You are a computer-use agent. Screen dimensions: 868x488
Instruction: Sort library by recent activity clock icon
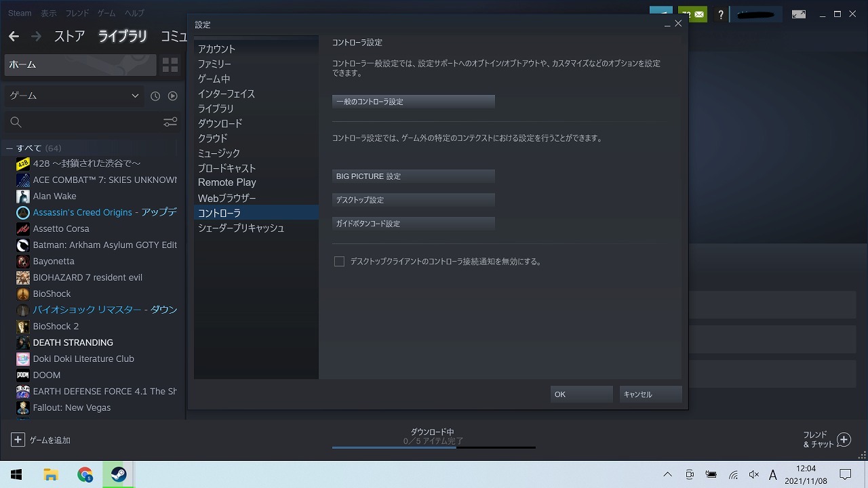point(155,96)
